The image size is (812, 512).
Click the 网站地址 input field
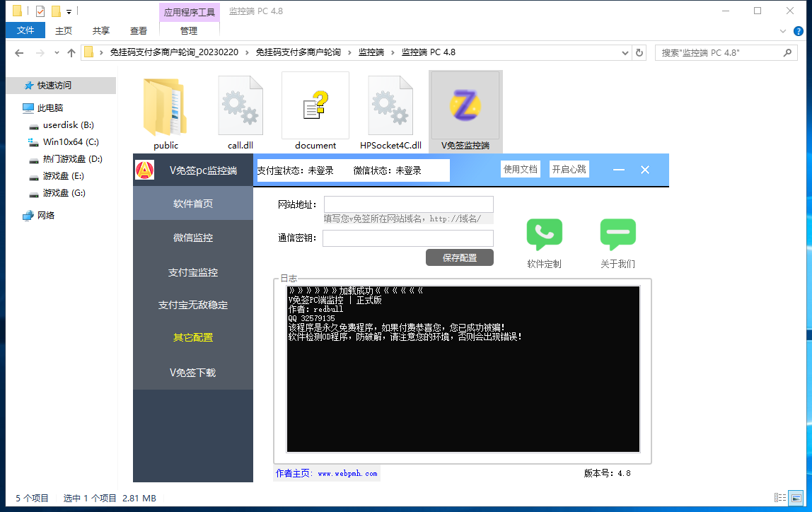[408, 204]
